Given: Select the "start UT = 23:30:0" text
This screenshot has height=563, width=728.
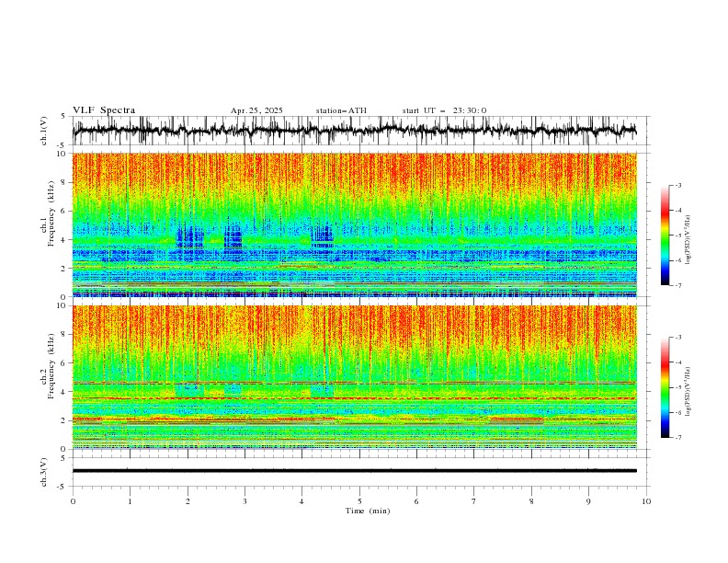Looking at the screenshot, I should coord(444,110).
